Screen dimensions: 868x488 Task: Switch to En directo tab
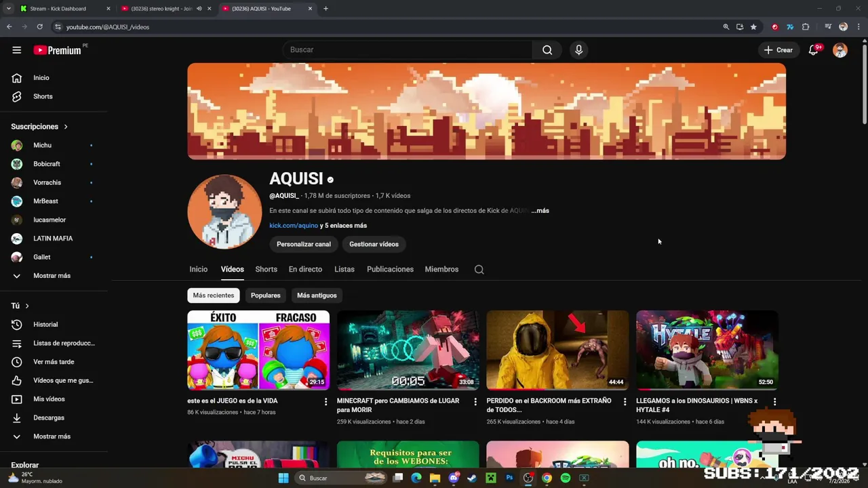[305, 269]
